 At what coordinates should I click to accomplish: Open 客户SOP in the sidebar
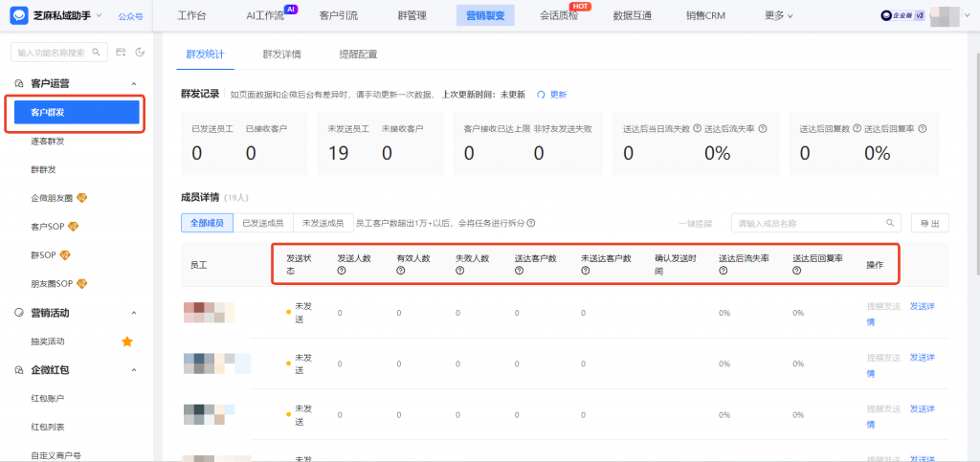[x=48, y=226]
